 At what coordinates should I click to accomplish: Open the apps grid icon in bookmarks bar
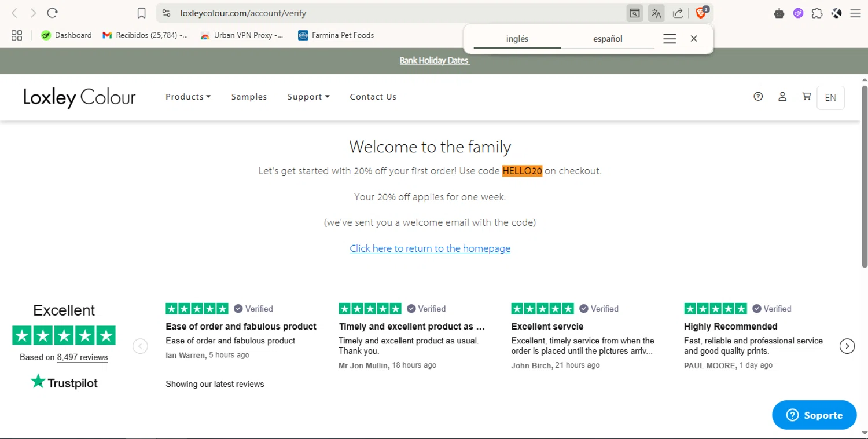pyautogui.click(x=17, y=35)
